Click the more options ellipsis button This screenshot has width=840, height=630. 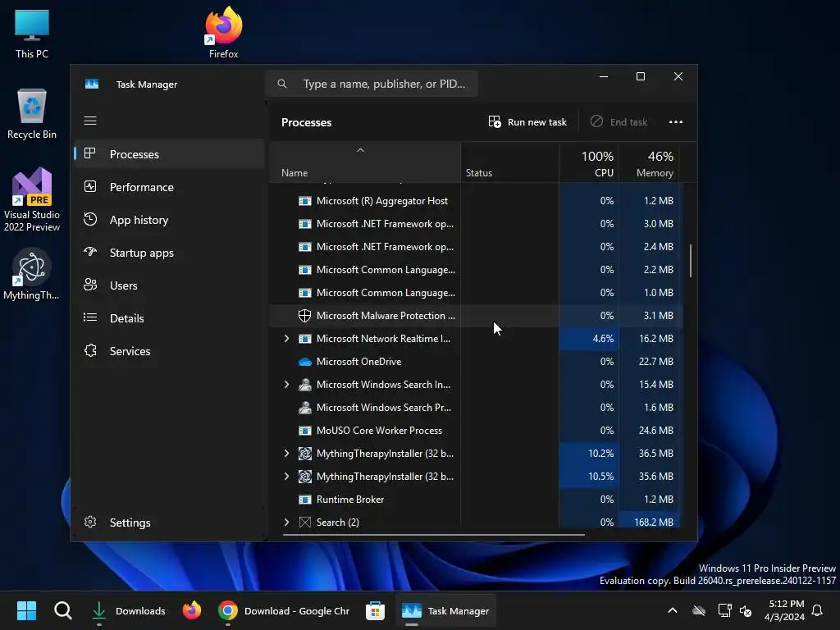676,122
